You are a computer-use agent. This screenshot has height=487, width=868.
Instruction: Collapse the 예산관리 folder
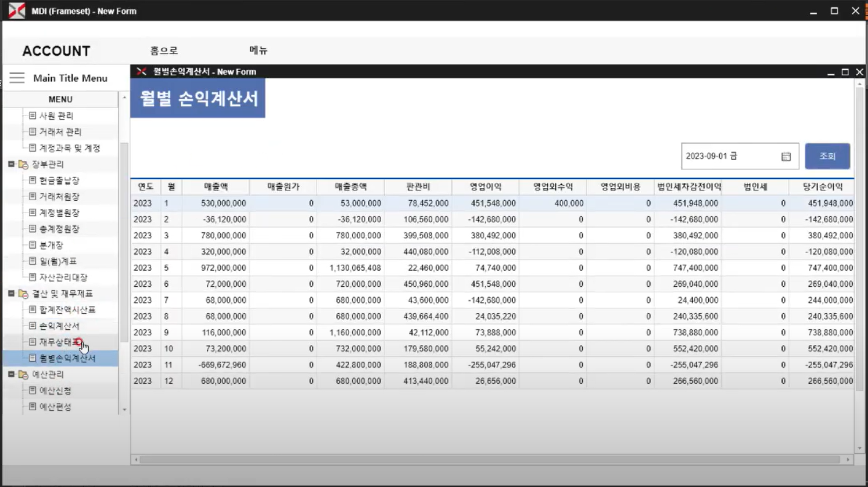click(x=11, y=374)
